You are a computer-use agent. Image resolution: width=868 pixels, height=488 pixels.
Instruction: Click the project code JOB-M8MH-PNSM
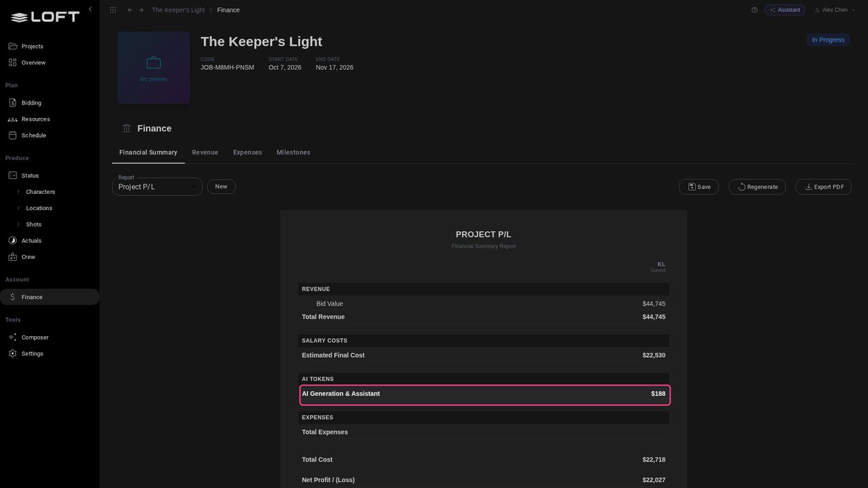click(227, 68)
